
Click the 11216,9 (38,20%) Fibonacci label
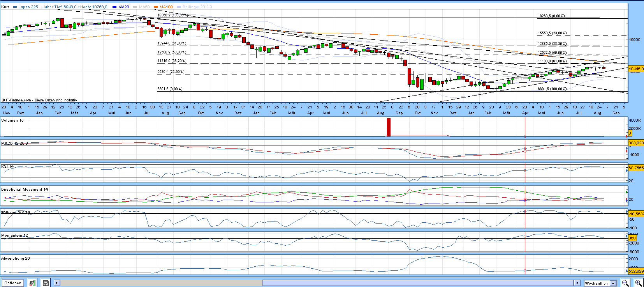point(172,61)
